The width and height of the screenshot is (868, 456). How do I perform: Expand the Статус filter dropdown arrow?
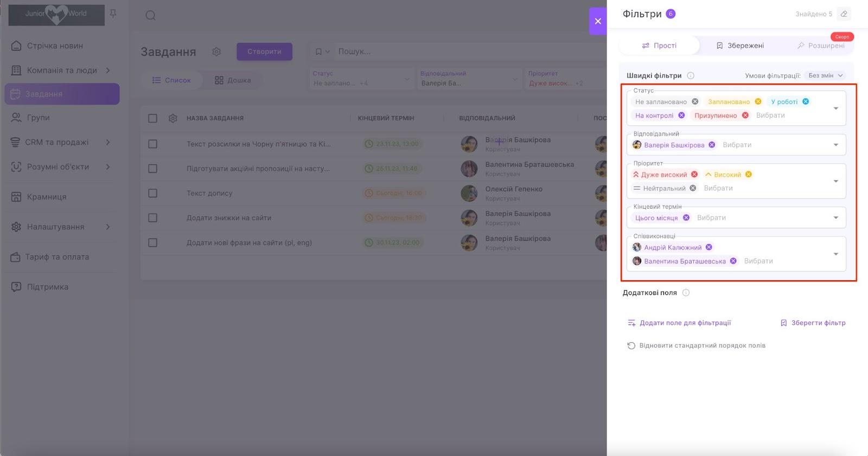tap(835, 108)
